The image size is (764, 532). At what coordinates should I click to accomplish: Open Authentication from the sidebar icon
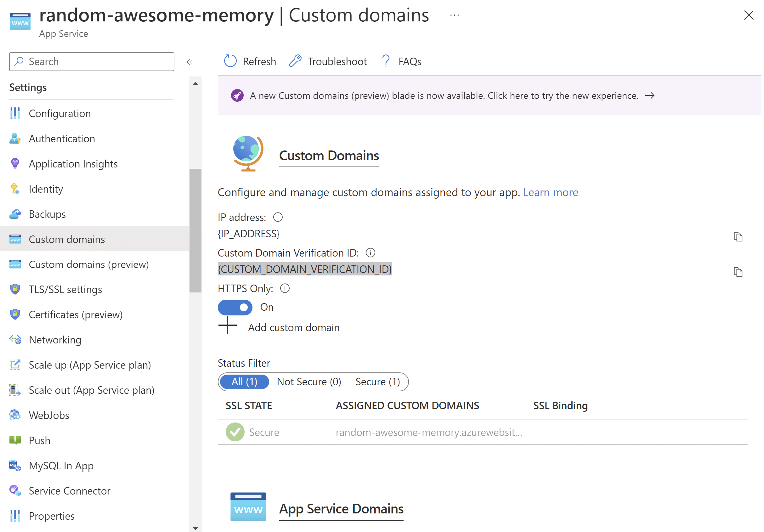(x=15, y=139)
